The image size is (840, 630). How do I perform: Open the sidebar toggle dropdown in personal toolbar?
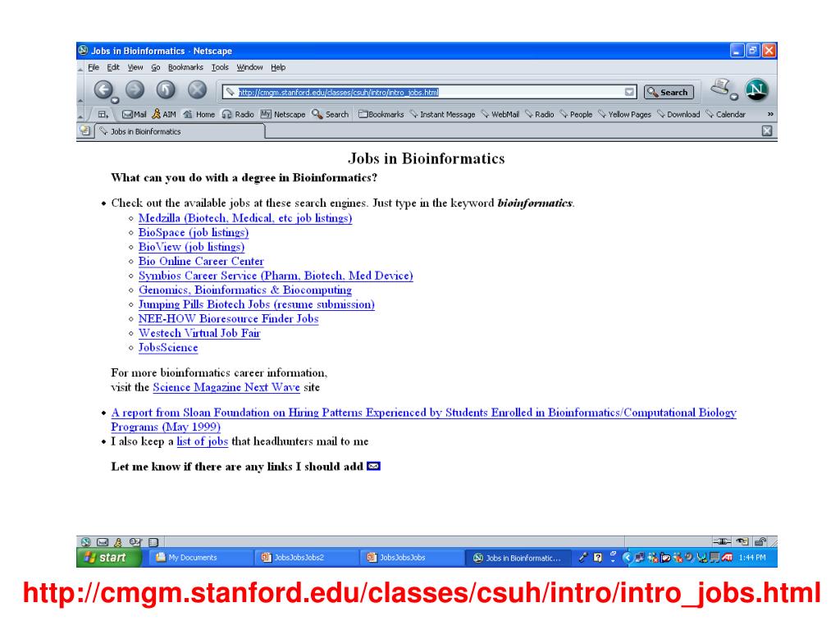click(x=103, y=115)
